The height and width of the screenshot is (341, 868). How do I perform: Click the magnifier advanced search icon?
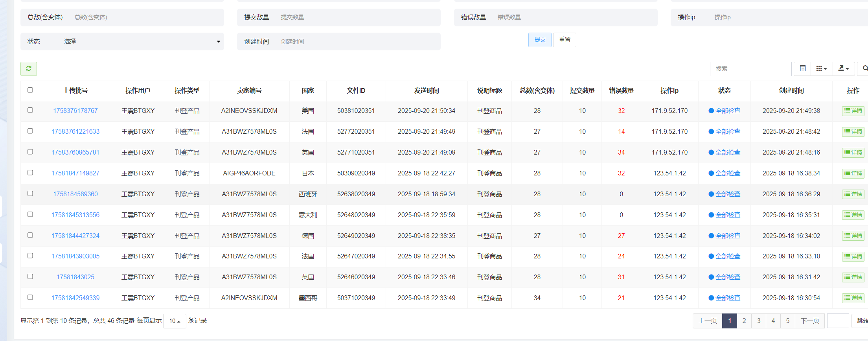(864, 69)
